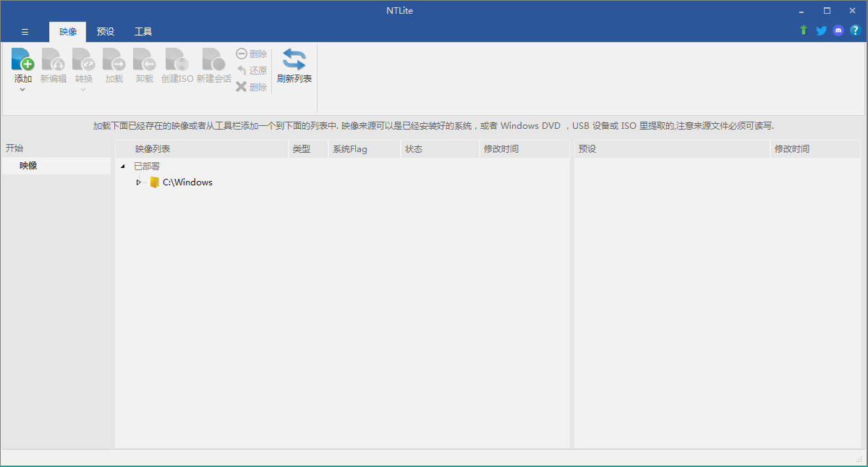868x467 pixels.
Task: Open the Discord icon link
Action: (x=838, y=30)
